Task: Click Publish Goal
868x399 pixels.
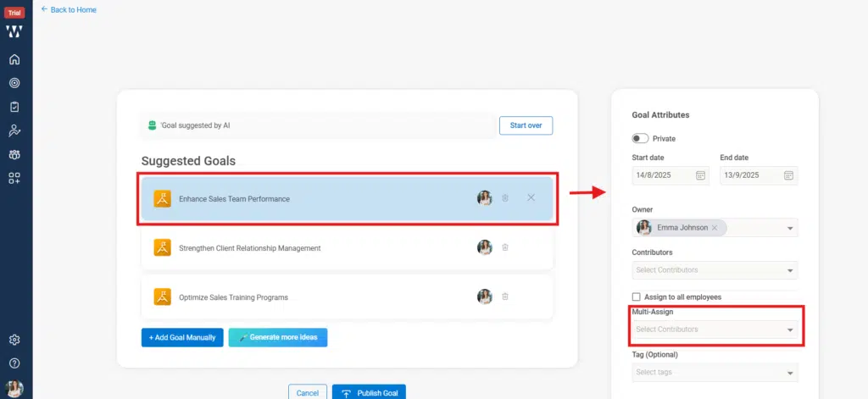Action: coord(370,392)
